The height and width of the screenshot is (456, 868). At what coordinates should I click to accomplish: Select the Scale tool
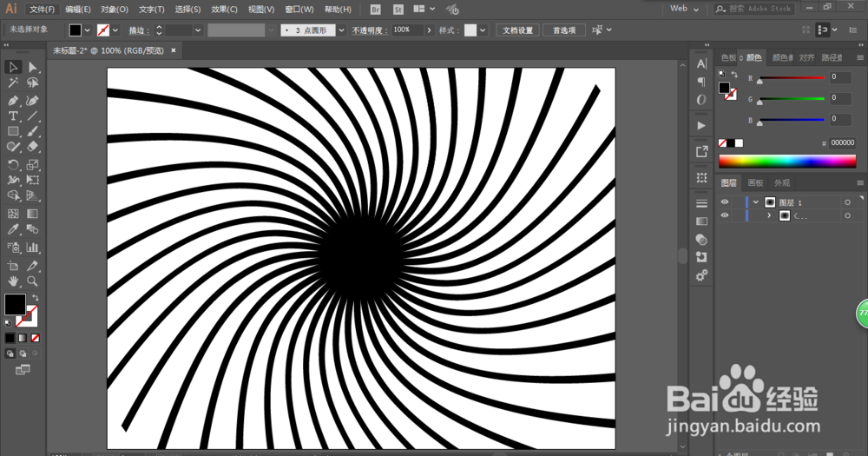[33, 164]
